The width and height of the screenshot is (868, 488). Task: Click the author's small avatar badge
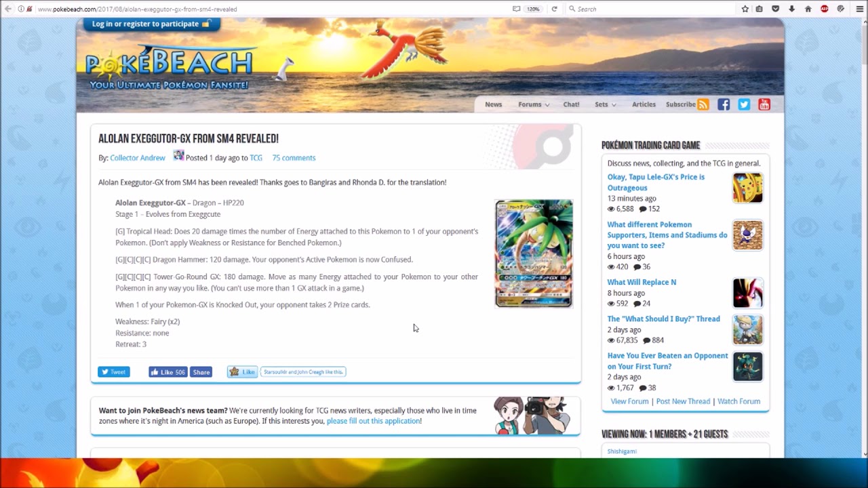[x=178, y=155]
